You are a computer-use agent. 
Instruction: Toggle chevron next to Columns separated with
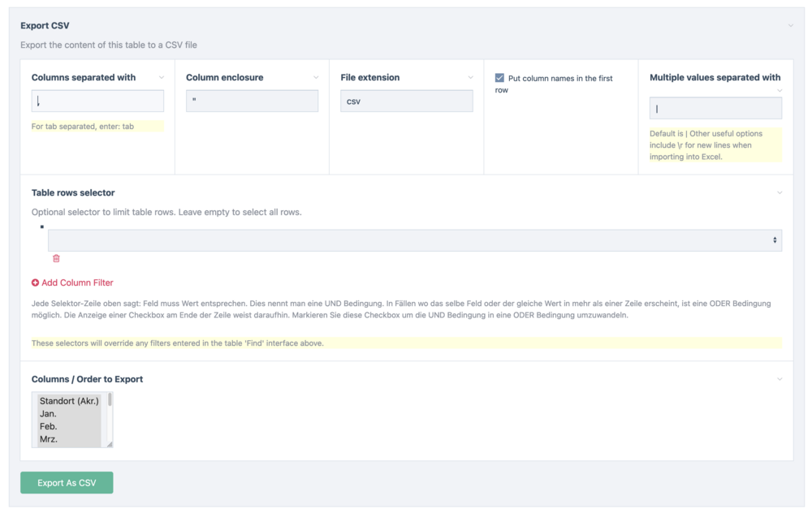pos(162,78)
